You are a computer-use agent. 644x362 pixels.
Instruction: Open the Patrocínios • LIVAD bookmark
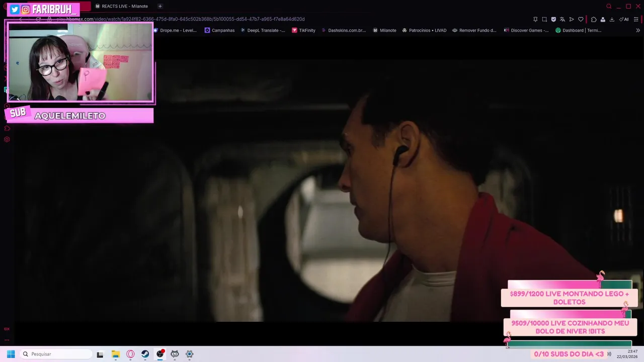click(424, 30)
